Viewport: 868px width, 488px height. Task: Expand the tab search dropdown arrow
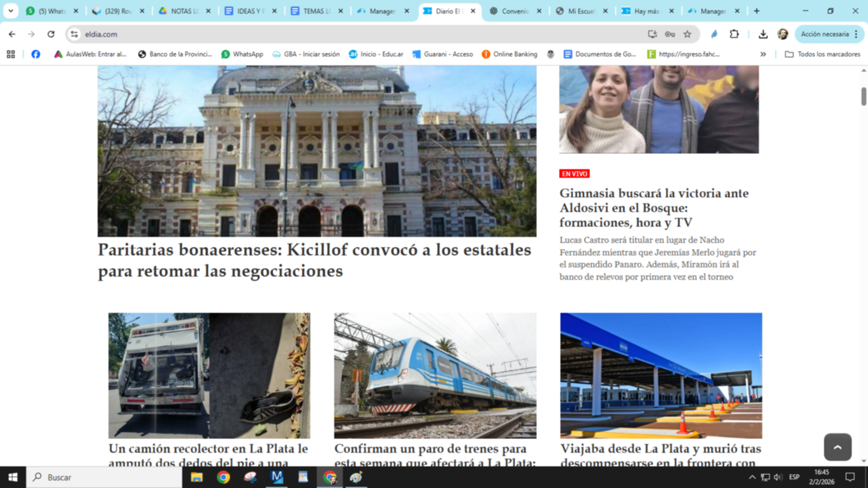click(x=10, y=11)
